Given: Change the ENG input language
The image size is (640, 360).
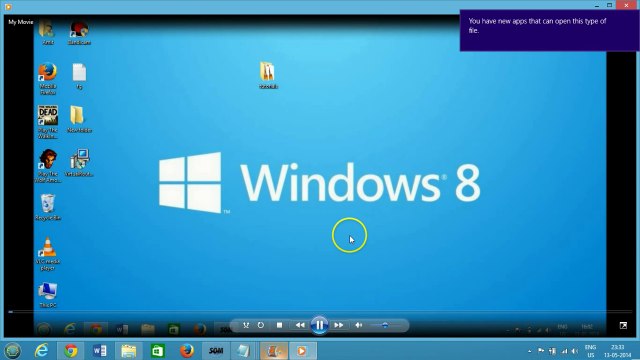Looking at the screenshot, I should 590,351.
